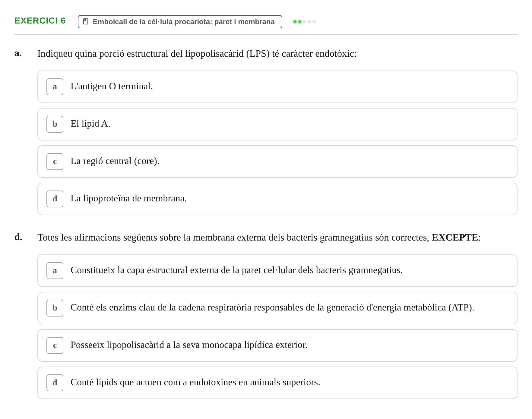Image resolution: width=532 pixels, height=419 pixels.
Task: Choose option 'El lípid A'
Action: [x=277, y=124]
